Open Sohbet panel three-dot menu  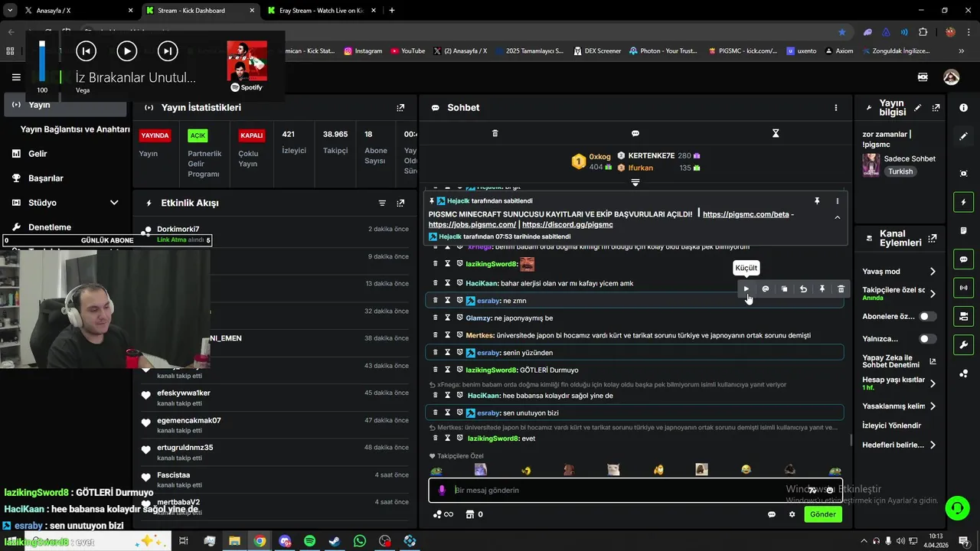click(x=836, y=108)
